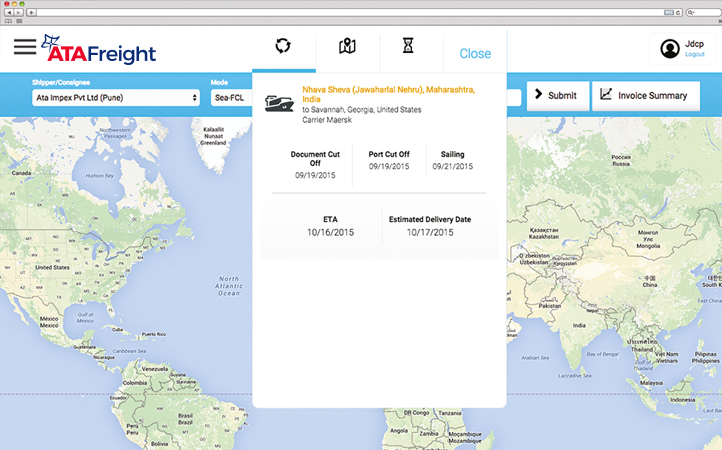Image resolution: width=722 pixels, height=450 pixels.
Task: Close the shipment details panel
Action: pyautogui.click(x=475, y=54)
